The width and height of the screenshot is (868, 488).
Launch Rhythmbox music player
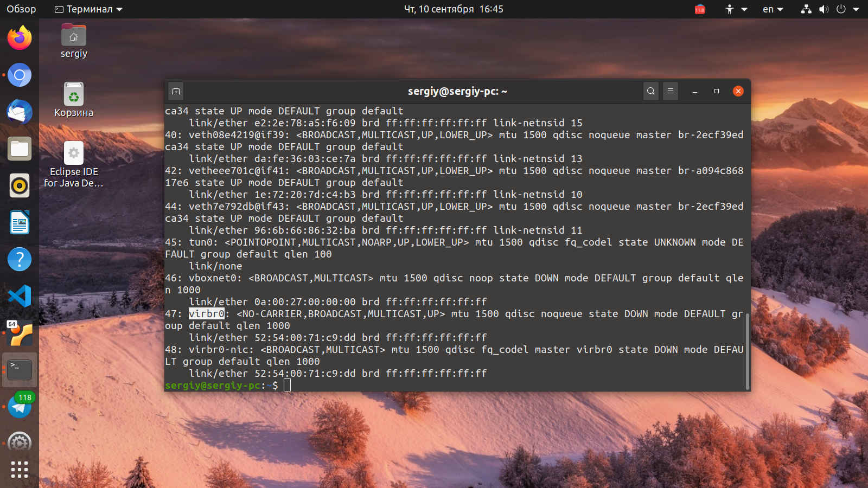coord(20,185)
